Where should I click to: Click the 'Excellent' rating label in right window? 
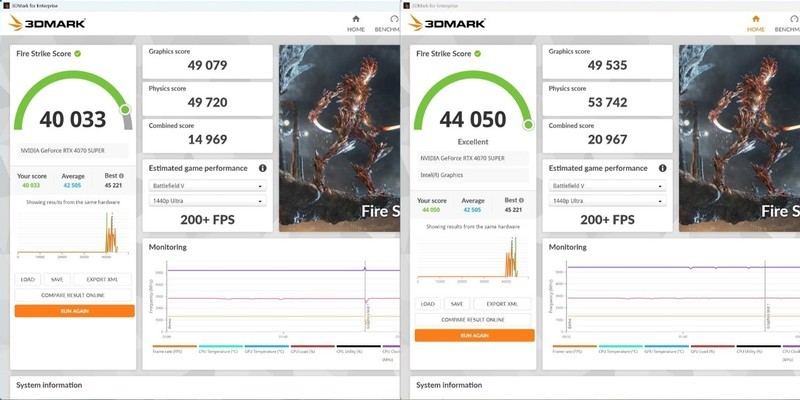pos(473,142)
